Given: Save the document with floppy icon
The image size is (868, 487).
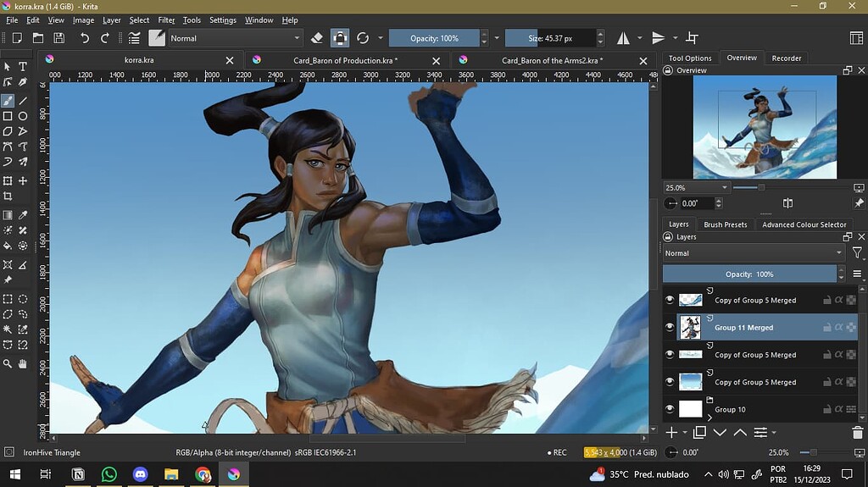Looking at the screenshot, I should pyautogui.click(x=58, y=38).
